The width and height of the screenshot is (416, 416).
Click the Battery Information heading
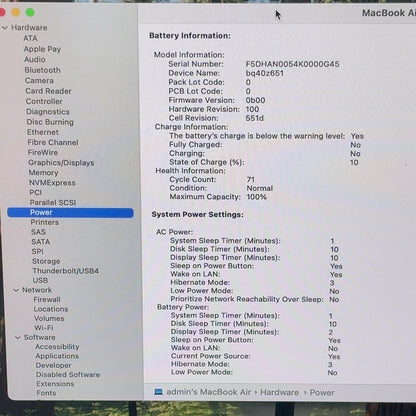point(190,36)
